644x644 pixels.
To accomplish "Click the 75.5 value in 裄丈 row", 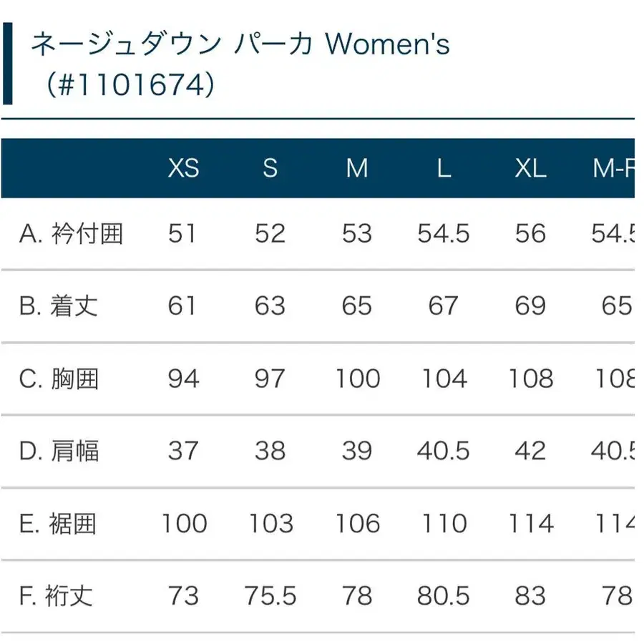I will tap(270, 596).
